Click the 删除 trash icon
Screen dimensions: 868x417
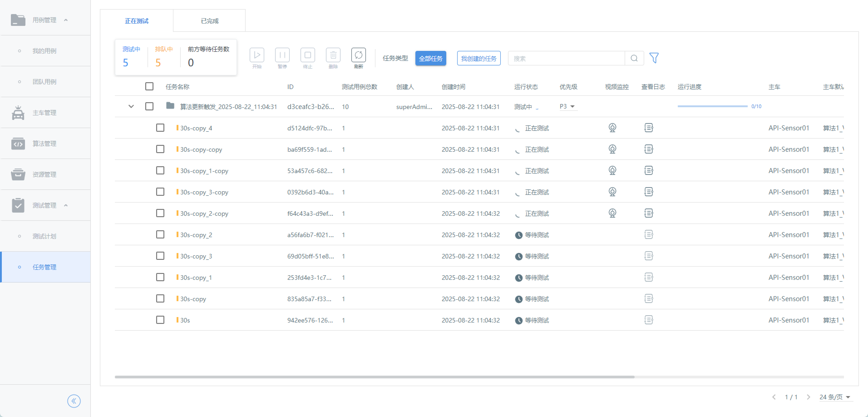tap(333, 55)
